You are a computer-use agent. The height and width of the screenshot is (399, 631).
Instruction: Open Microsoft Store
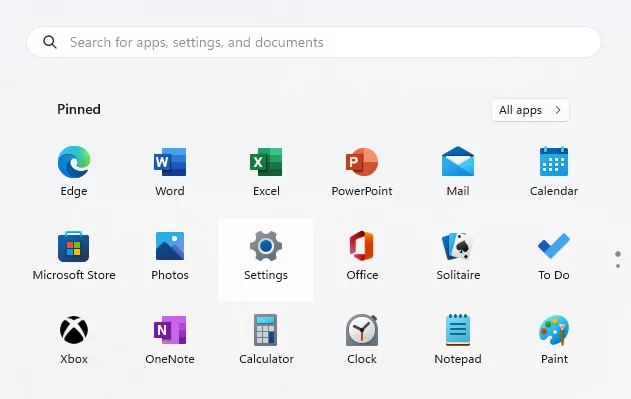pyautogui.click(x=74, y=246)
